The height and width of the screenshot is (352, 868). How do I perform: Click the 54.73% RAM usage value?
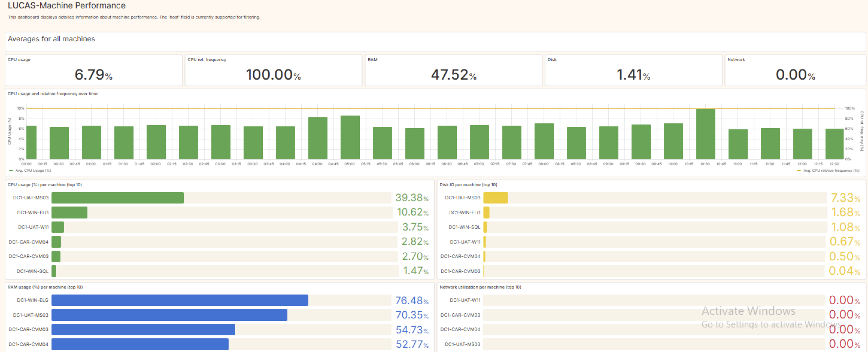point(412,330)
